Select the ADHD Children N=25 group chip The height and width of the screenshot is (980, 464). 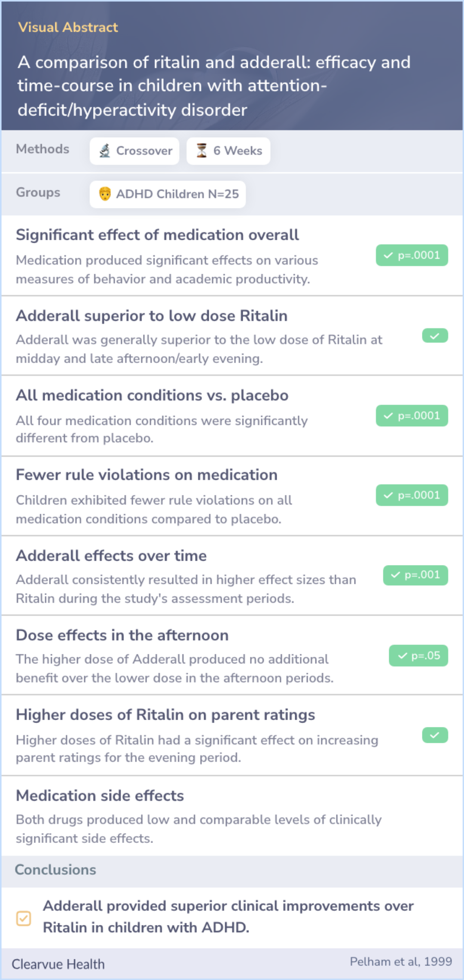click(168, 194)
